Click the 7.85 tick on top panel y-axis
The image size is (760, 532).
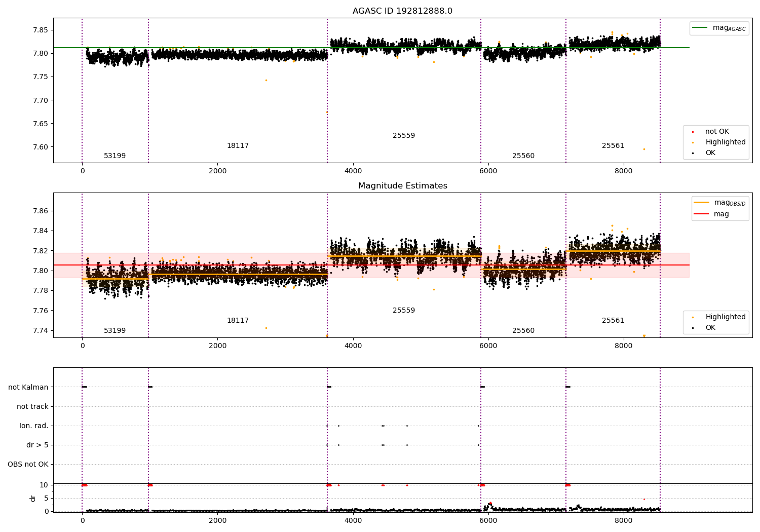click(x=41, y=30)
